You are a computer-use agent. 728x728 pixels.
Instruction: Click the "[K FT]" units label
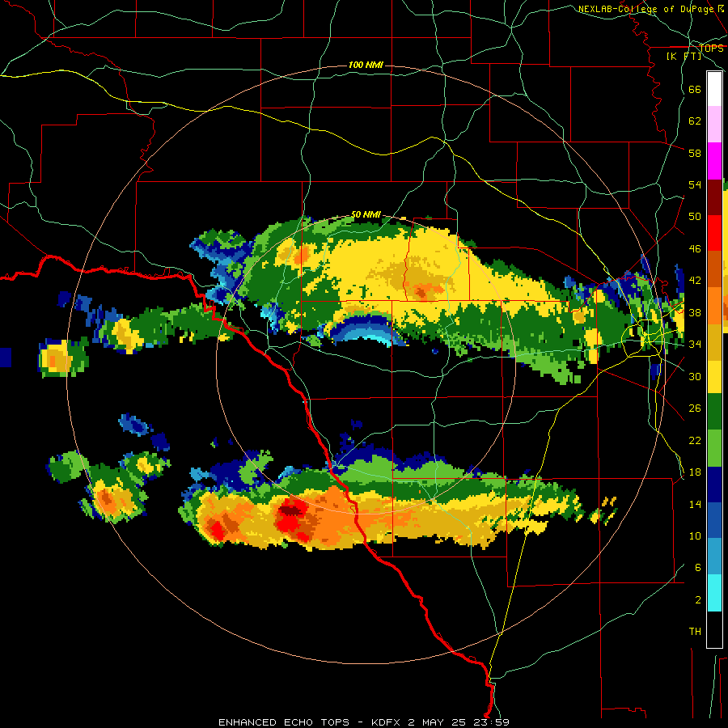click(684, 56)
